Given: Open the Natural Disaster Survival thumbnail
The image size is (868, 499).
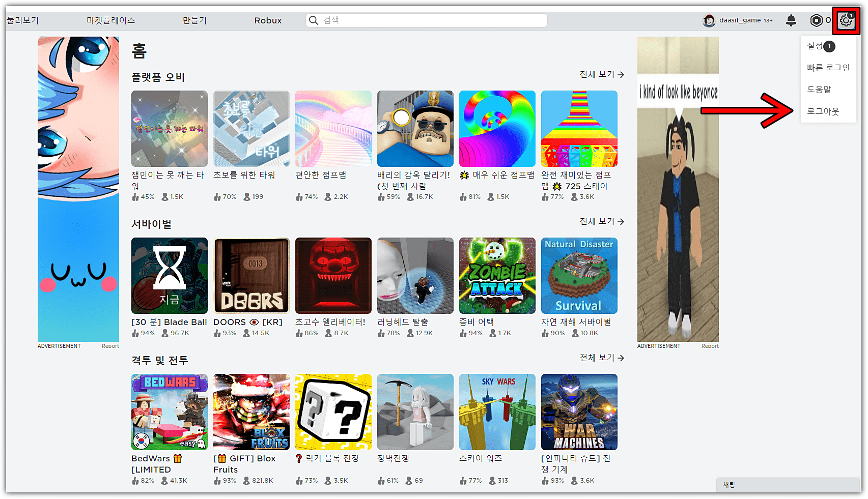Looking at the screenshot, I should pos(579,276).
